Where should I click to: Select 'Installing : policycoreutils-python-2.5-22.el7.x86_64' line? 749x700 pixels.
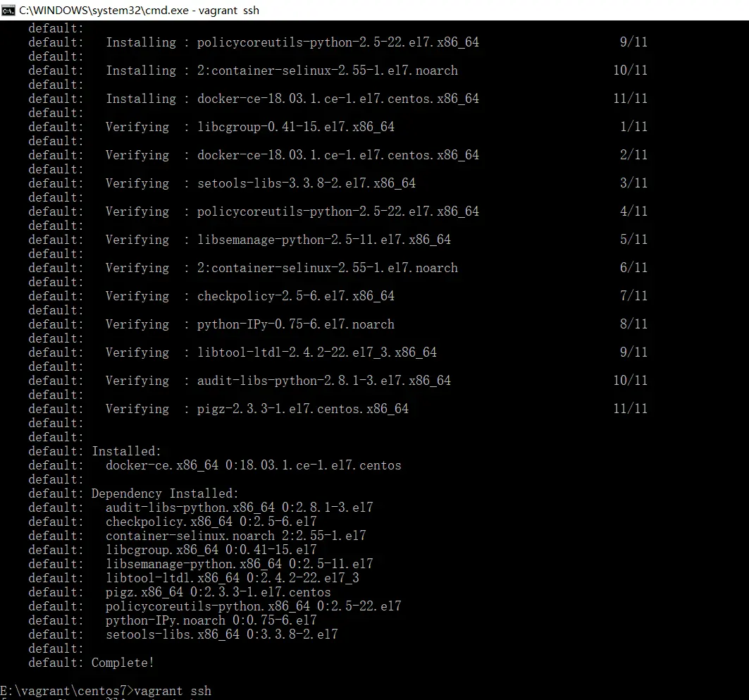tap(292, 42)
